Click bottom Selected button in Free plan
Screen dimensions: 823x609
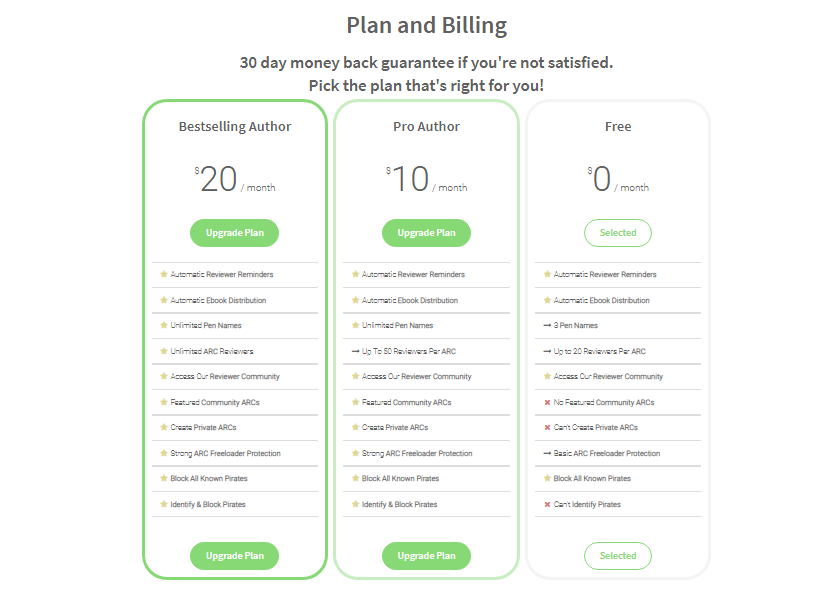click(618, 556)
